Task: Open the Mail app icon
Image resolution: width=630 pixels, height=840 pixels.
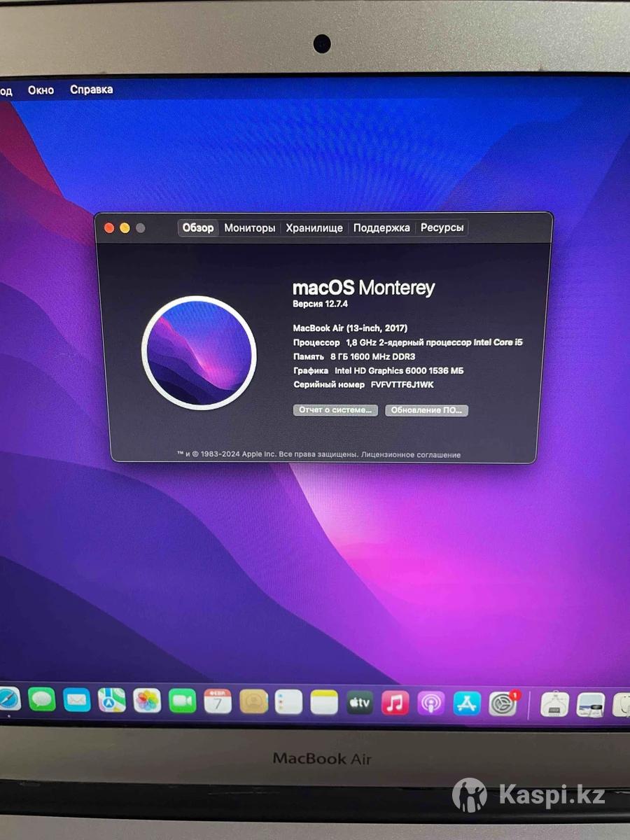Action: tap(77, 700)
